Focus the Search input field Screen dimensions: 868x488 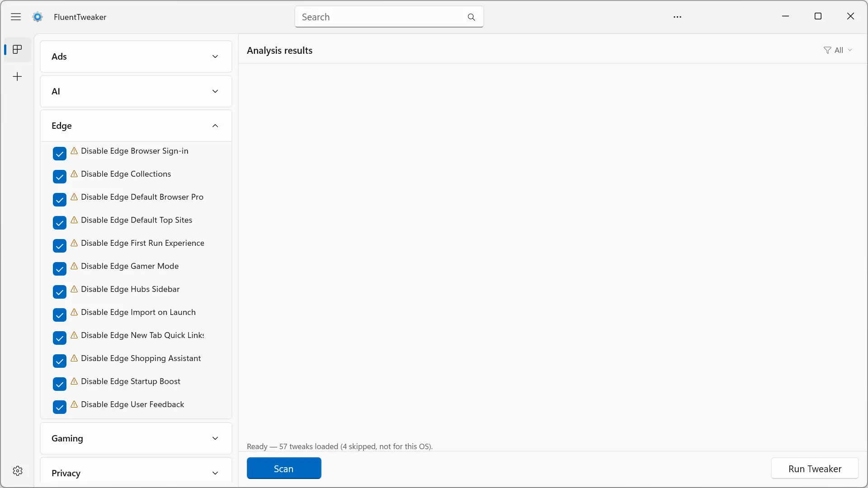[x=389, y=17]
